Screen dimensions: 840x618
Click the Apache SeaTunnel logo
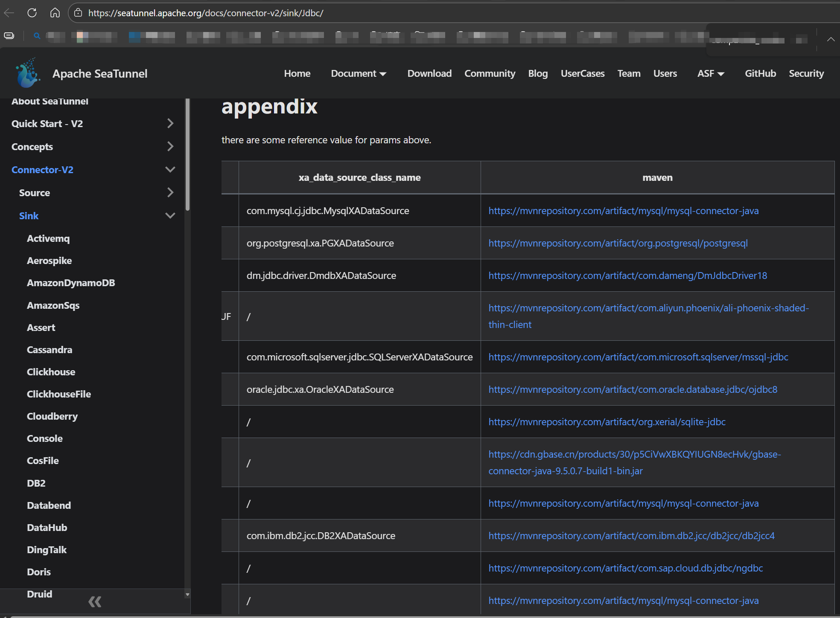coord(28,73)
